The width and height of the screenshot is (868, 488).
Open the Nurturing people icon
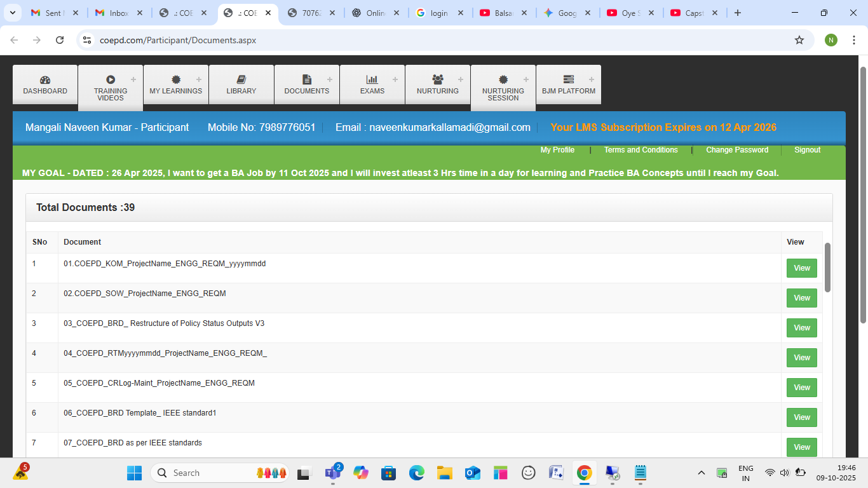pos(438,79)
